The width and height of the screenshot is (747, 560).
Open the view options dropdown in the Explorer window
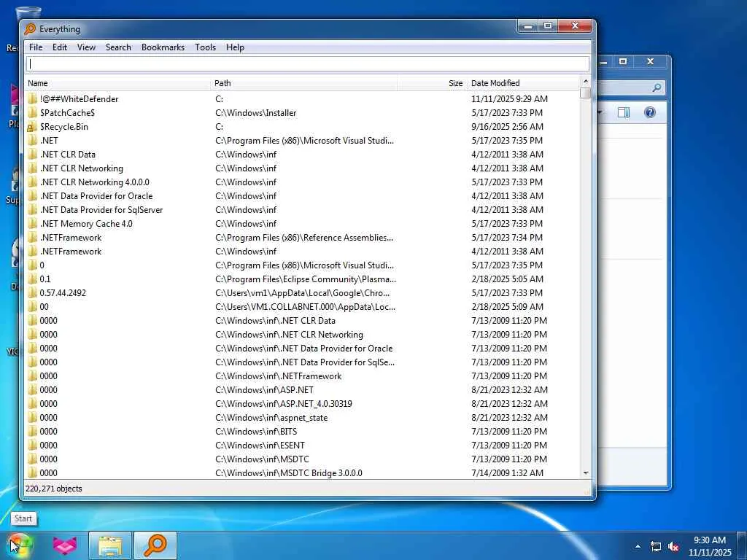click(x=600, y=112)
